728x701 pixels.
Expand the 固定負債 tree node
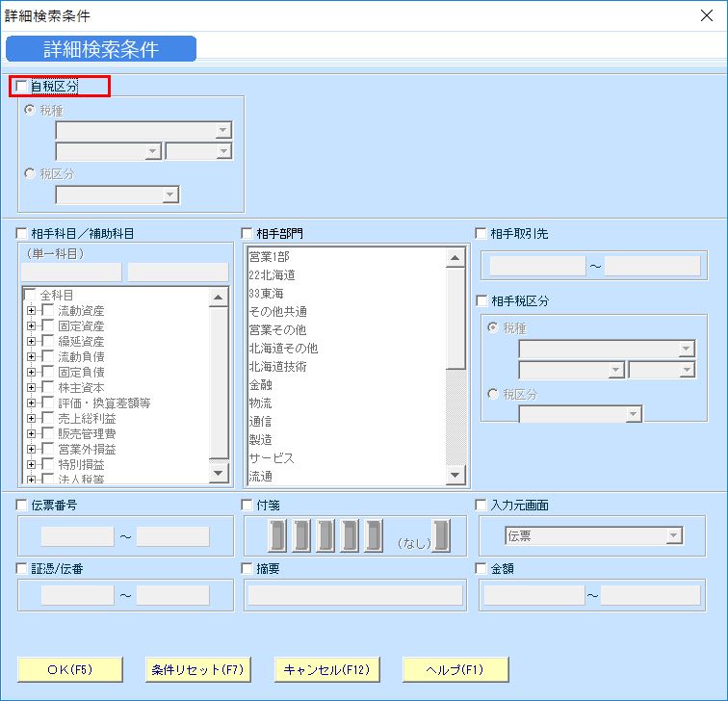(x=31, y=372)
